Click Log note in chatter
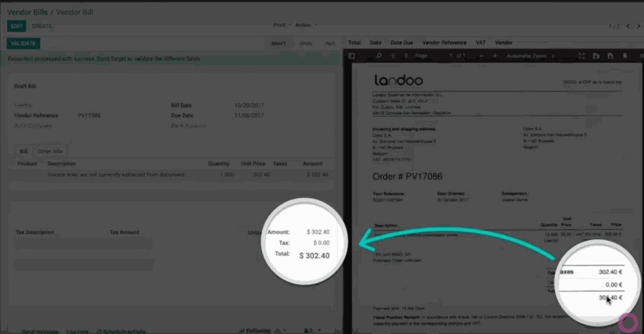 (78, 331)
